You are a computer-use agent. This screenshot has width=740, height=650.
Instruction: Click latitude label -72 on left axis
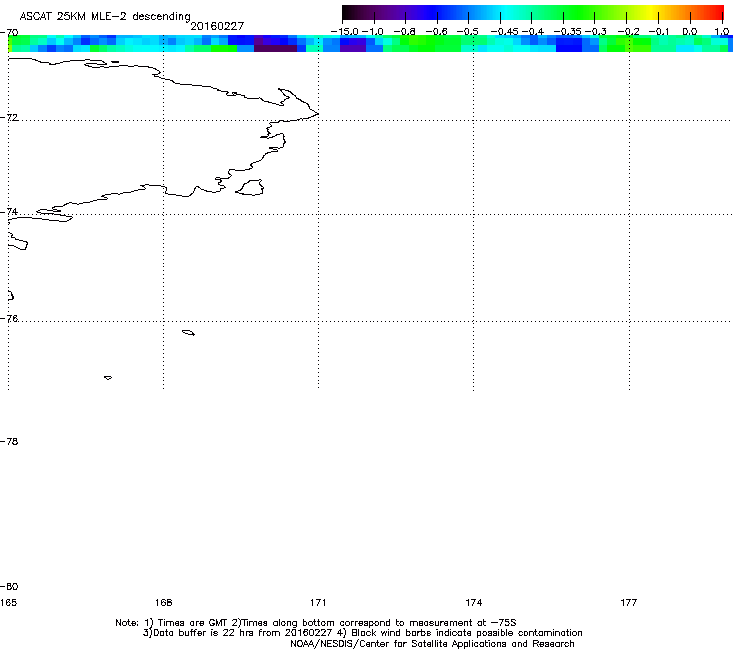(x=9, y=117)
